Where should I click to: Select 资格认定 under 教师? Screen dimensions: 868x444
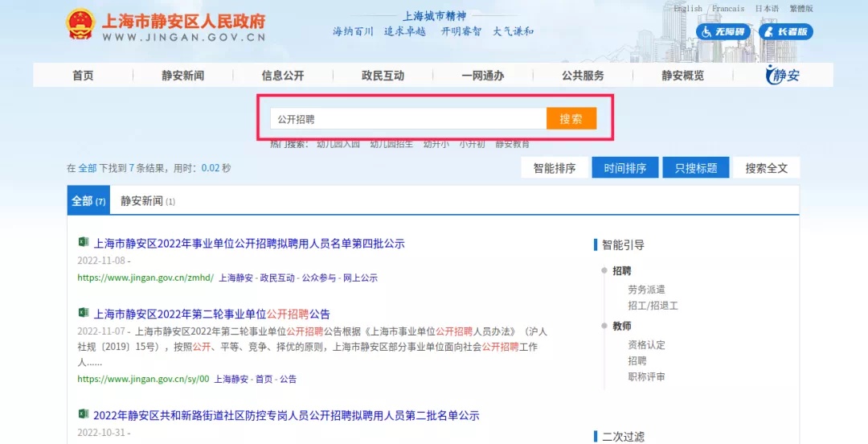[x=646, y=345]
